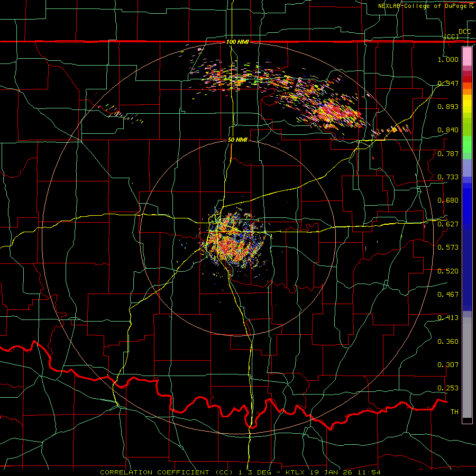Image resolution: width=476 pixels, height=476 pixels.
Task: Click the 0.680 scale value
Action: pos(448,200)
